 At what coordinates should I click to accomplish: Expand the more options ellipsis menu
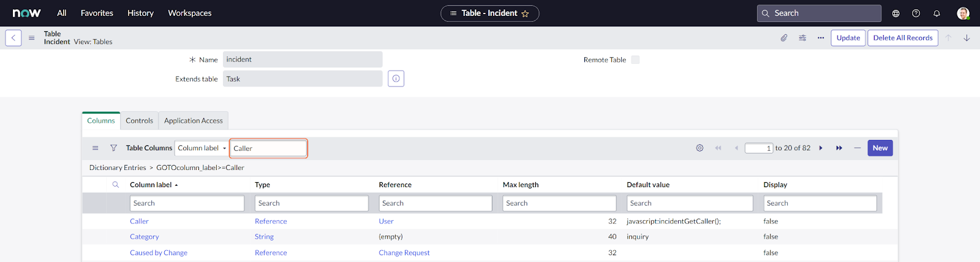click(821, 38)
